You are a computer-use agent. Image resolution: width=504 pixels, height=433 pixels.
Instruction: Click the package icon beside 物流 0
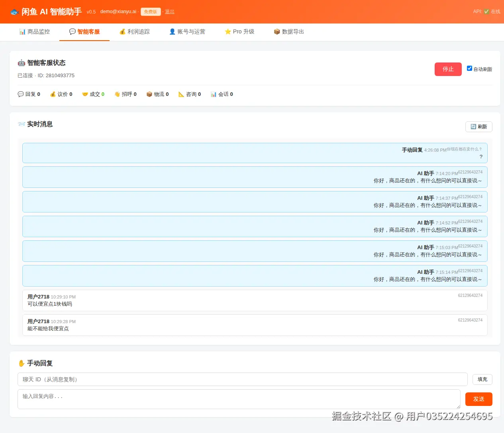[x=149, y=94]
